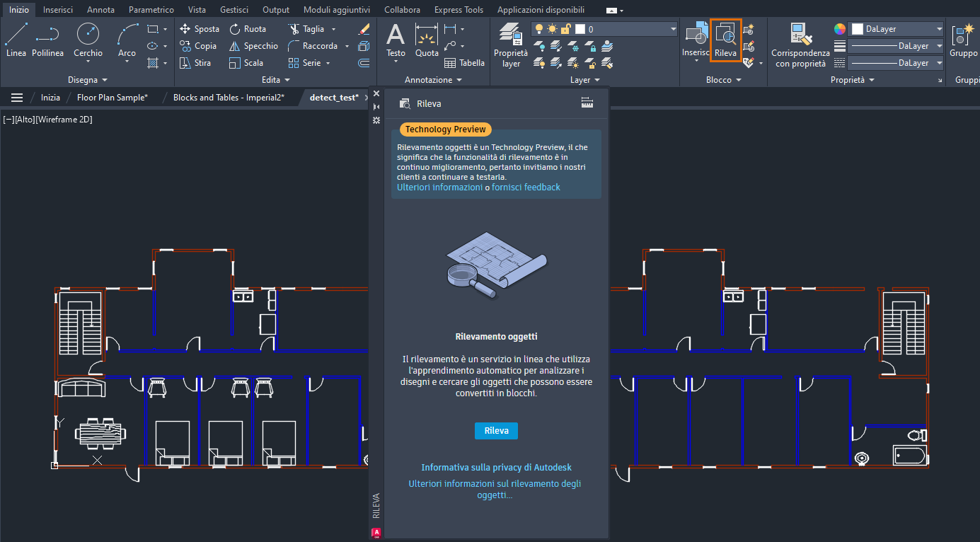Click the measure ruler icon in Rileva palette
The image size is (980, 542).
pyautogui.click(x=587, y=103)
